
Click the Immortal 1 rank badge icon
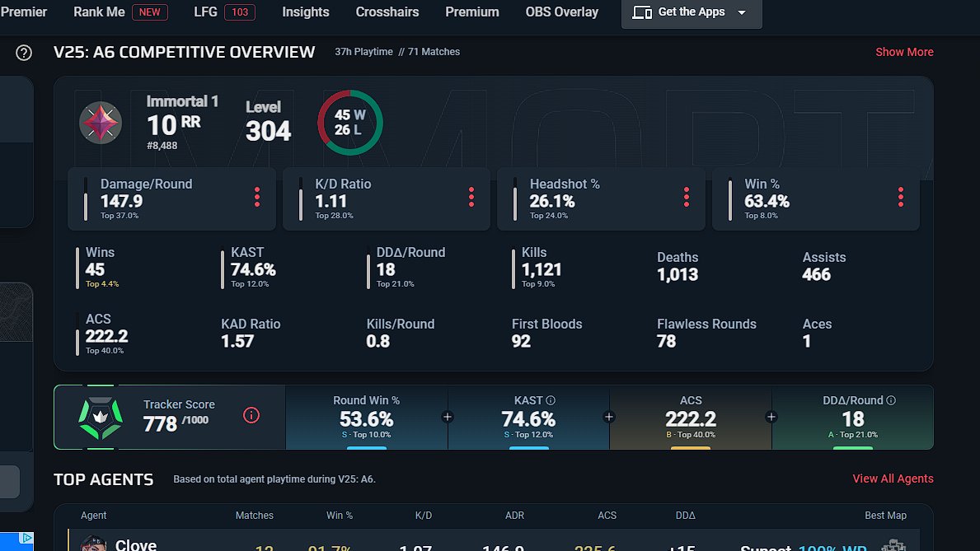[101, 123]
